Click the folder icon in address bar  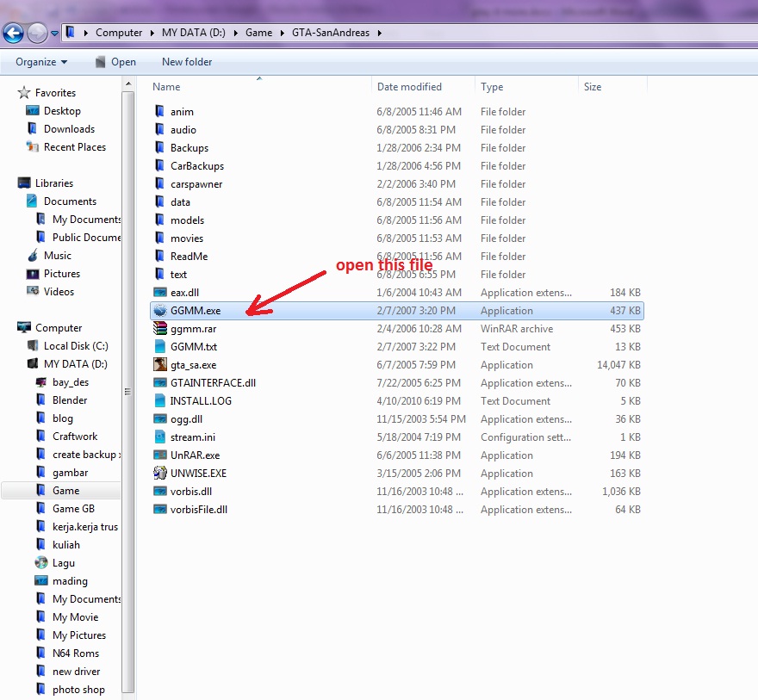tap(71, 33)
